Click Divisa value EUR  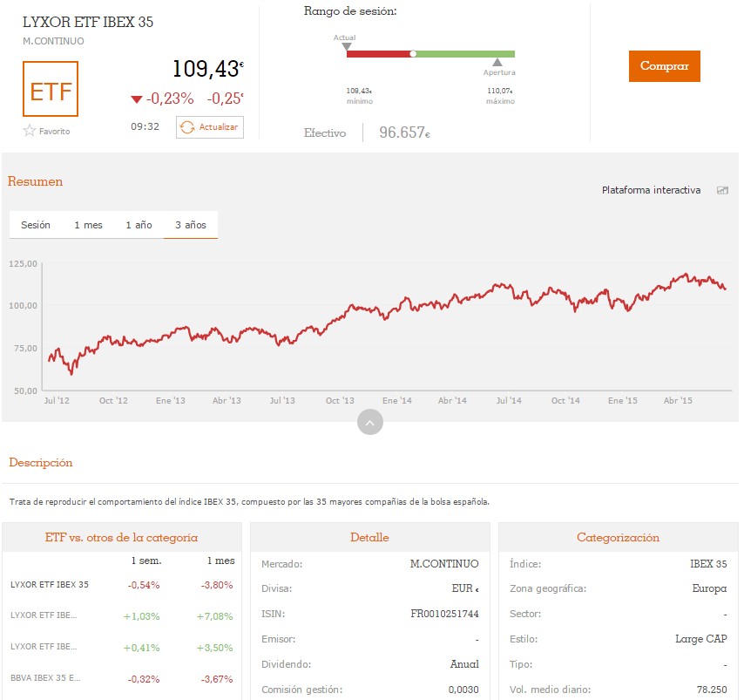(465, 588)
